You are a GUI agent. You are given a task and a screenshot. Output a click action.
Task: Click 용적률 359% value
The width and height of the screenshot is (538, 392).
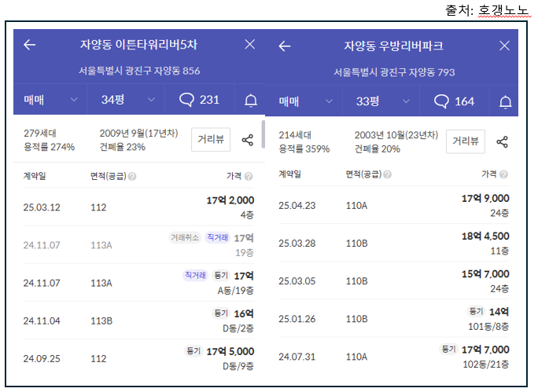click(304, 148)
